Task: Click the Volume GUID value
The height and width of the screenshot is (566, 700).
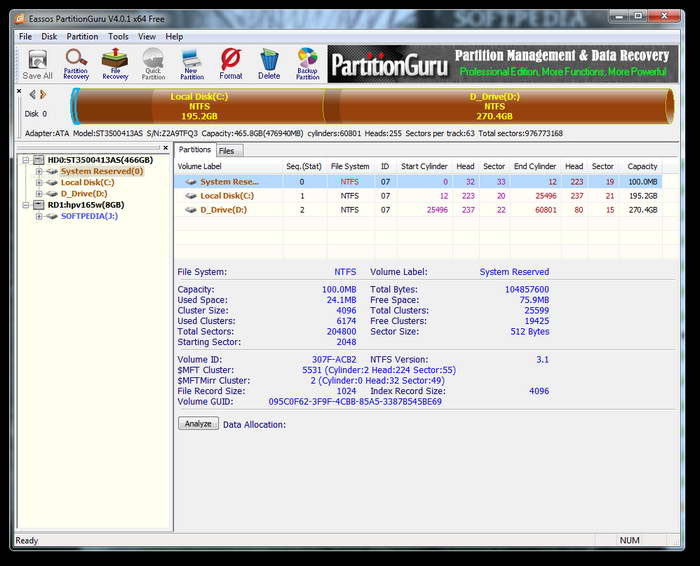Action: pyautogui.click(x=355, y=402)
